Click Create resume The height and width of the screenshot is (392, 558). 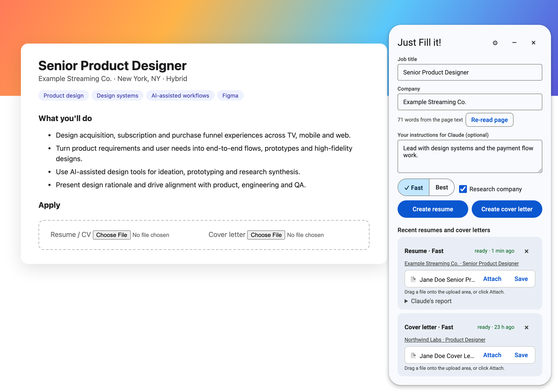point(433,209)
